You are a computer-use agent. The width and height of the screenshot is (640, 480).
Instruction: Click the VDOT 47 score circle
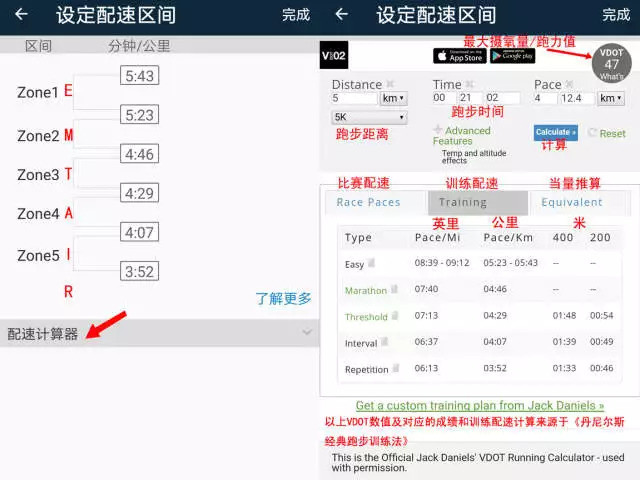[611, 64]
